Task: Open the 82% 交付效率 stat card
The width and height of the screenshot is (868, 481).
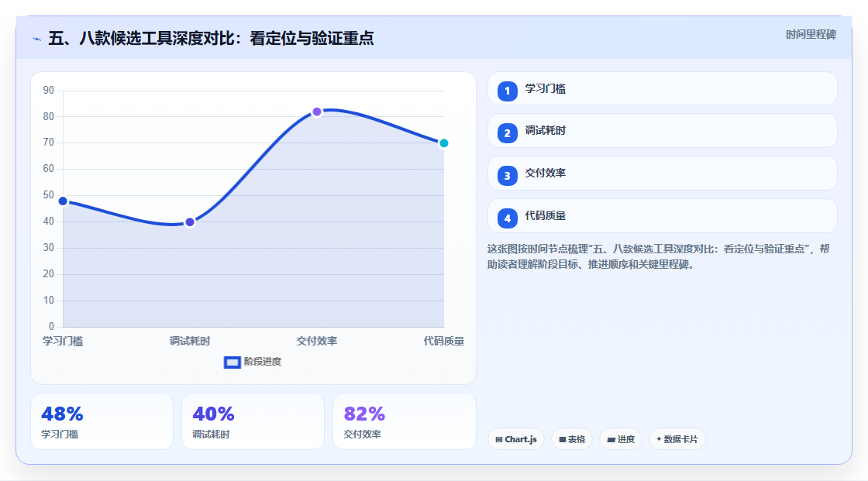Action: coord(404,421)
